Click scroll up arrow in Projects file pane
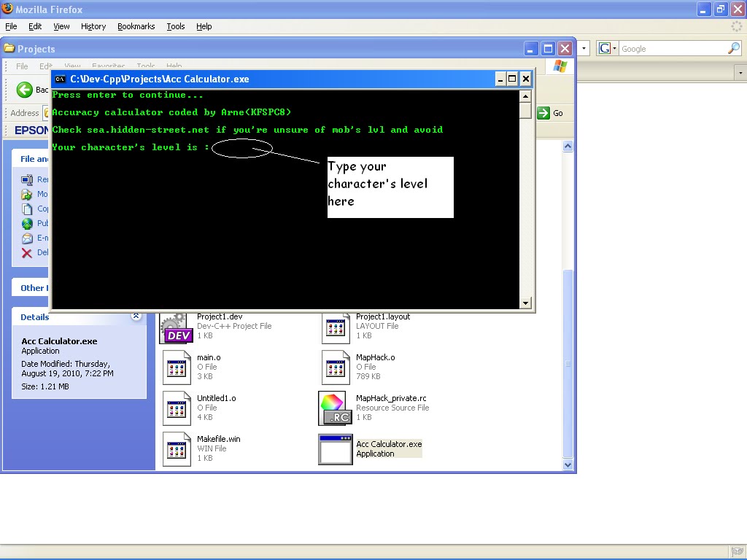 coord(568,146)
